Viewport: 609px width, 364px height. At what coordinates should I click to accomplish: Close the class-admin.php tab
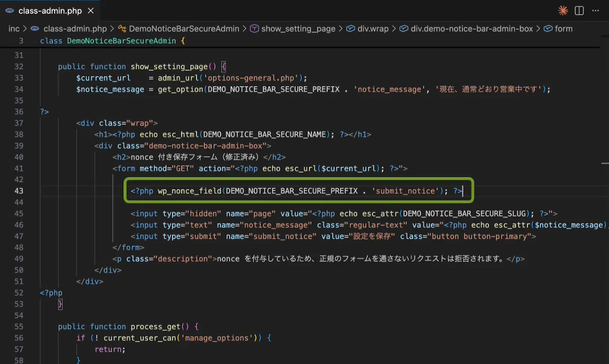pos(90,11)
